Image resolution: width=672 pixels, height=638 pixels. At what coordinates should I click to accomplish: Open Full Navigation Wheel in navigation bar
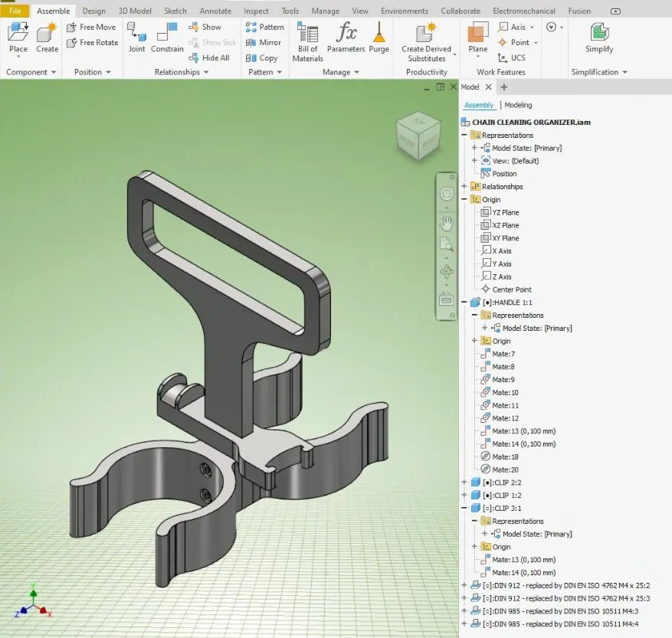pyautogui.click(x=447, y=194)
